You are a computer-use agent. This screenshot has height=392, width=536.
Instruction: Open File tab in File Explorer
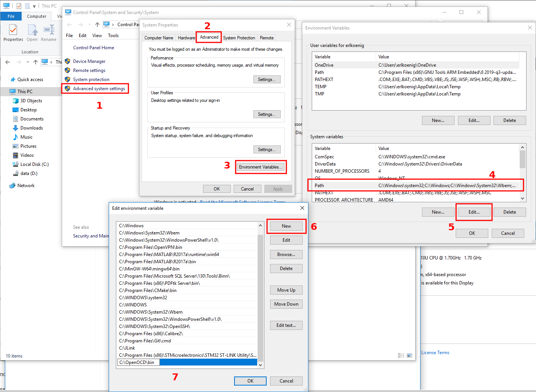pyautogui.click(x=11, y=16)
